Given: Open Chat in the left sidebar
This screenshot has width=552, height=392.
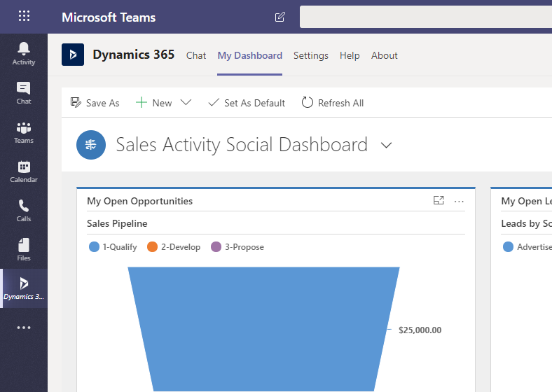Looking at the screenshot, I should click(24, 93).
